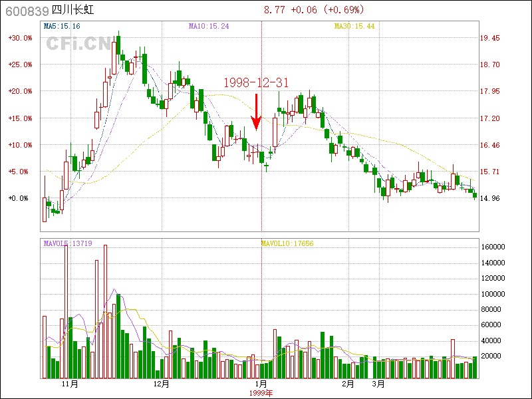Click the 100000 volume axis label
The image size is (532, 399).
coord(493,294)
